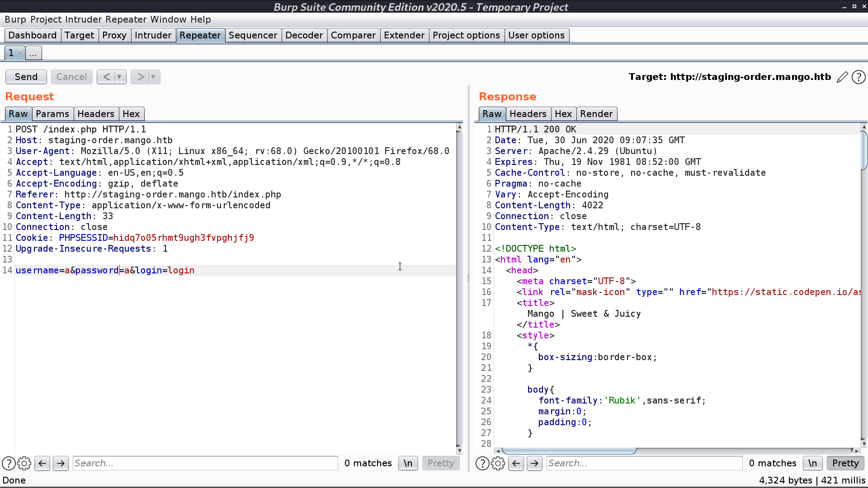Image resolution: width=868 pixels, height=488 pixels.
Task: Click the Extender panel icon
Action: click(404, 35)
